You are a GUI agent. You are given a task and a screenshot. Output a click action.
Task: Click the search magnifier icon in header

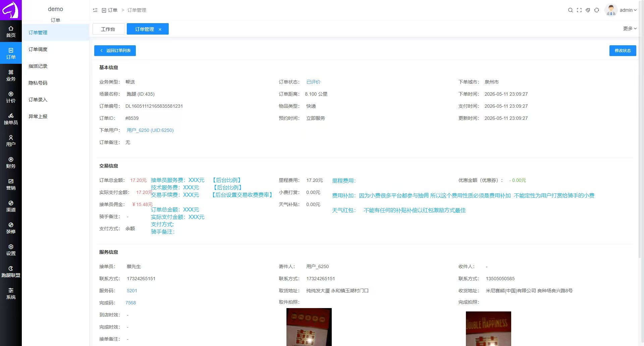tap(570, 10)
